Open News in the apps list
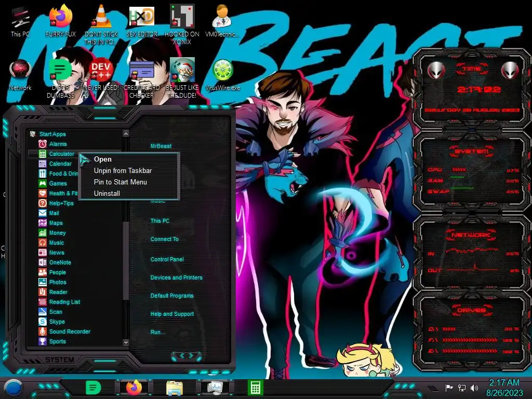The width and height of the screenshot is (532, 399). 51,252
